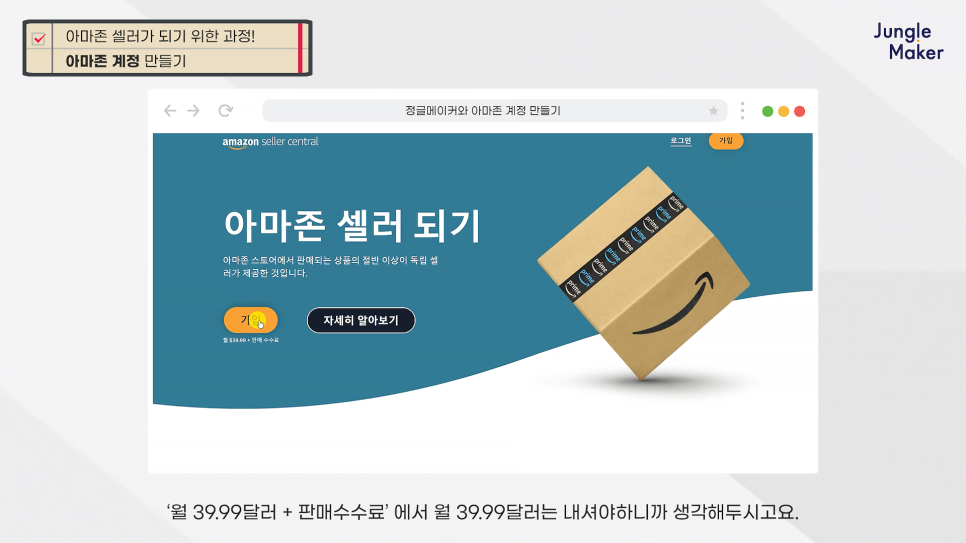The height and width of the screenshot is (543, 966).
Task: Click the red window circle button
Action: (x=800, y=112)
